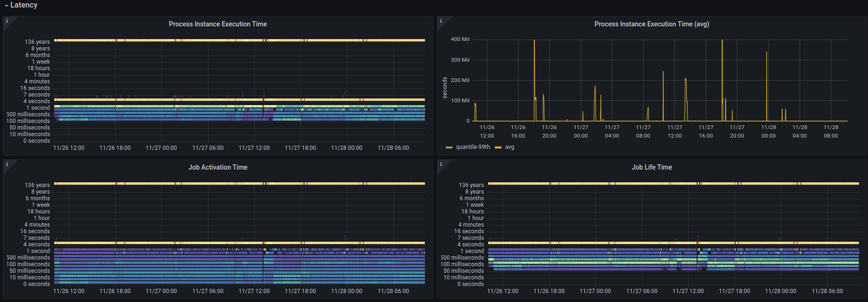Click the 300 Mil y-axis label
Viewport: 868px width, 302px height.
460,60
